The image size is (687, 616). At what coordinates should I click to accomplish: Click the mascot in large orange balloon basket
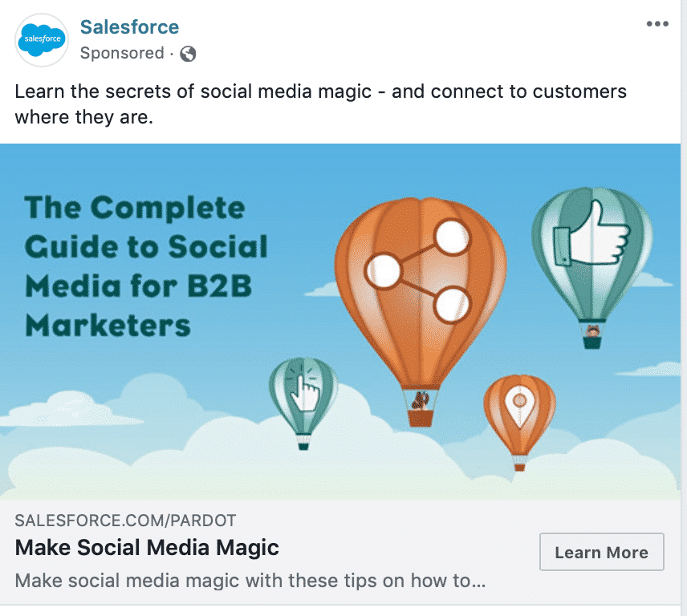(x=421, y=400)
